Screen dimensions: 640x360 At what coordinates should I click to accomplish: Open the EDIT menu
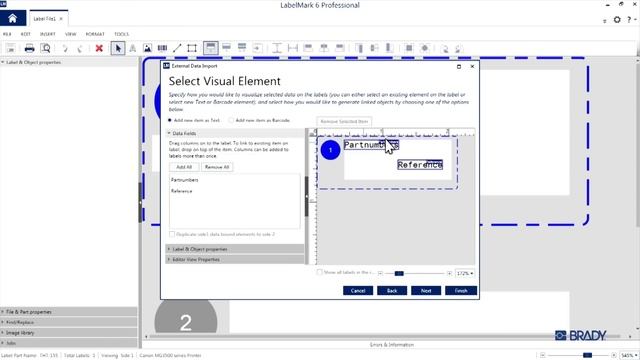pos(26,34)
